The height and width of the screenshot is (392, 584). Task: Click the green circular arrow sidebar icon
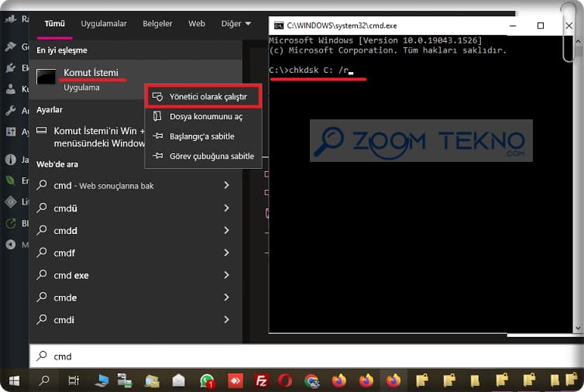tap(10, 223)
